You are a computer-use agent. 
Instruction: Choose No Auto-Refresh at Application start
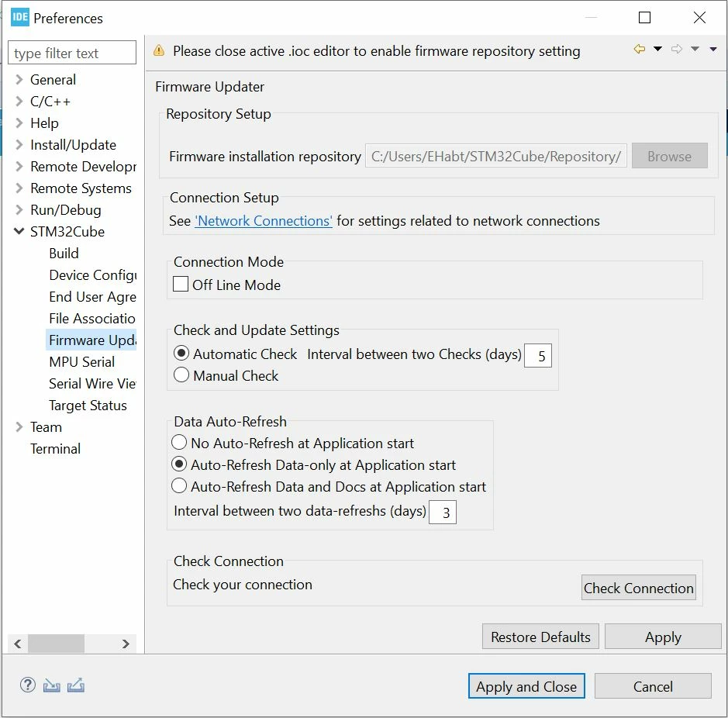(179, 442)
